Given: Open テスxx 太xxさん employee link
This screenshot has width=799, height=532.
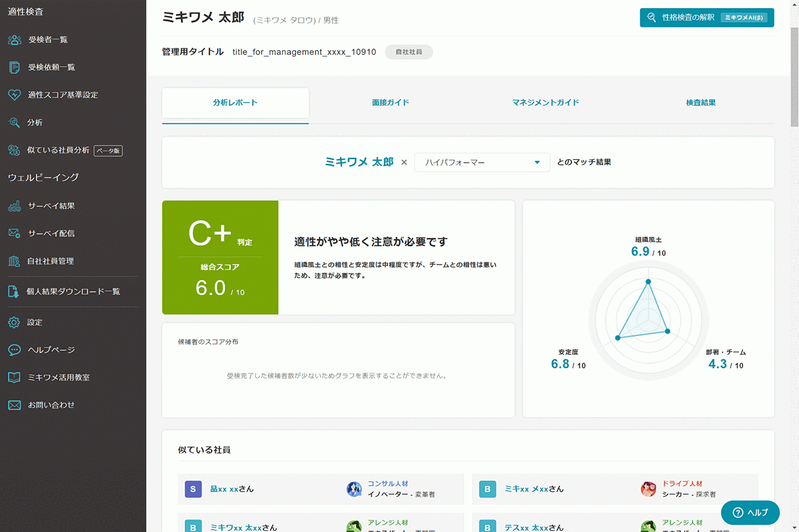Looking at the screenshot, I should click(x=534, y=527).
